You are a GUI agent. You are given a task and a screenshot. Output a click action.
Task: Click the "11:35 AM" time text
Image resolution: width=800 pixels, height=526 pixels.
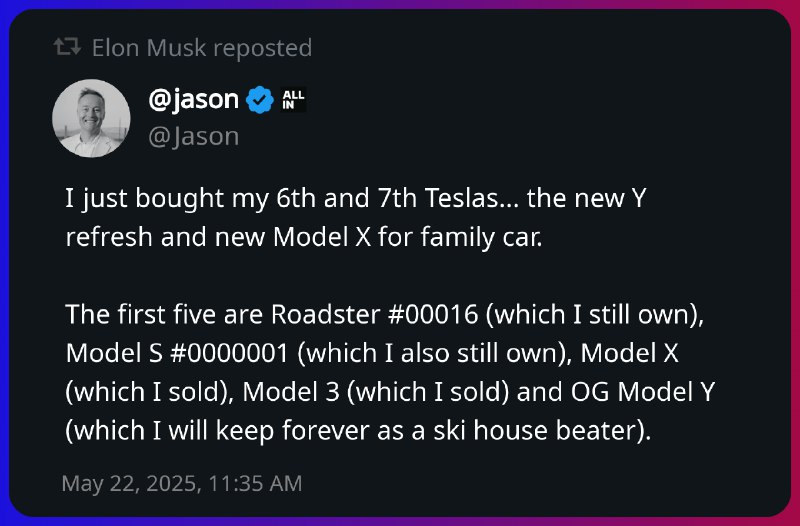pyautogui.click(x=255, y=484)
